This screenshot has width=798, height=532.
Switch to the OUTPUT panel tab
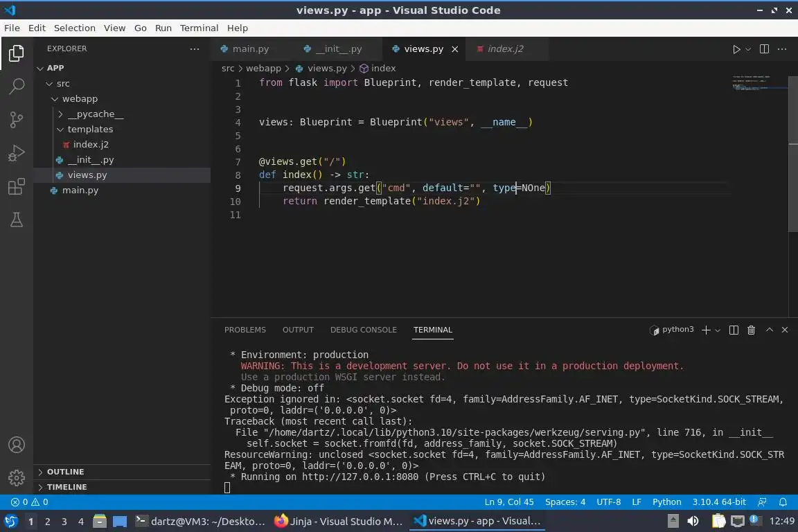click(299, 330)
